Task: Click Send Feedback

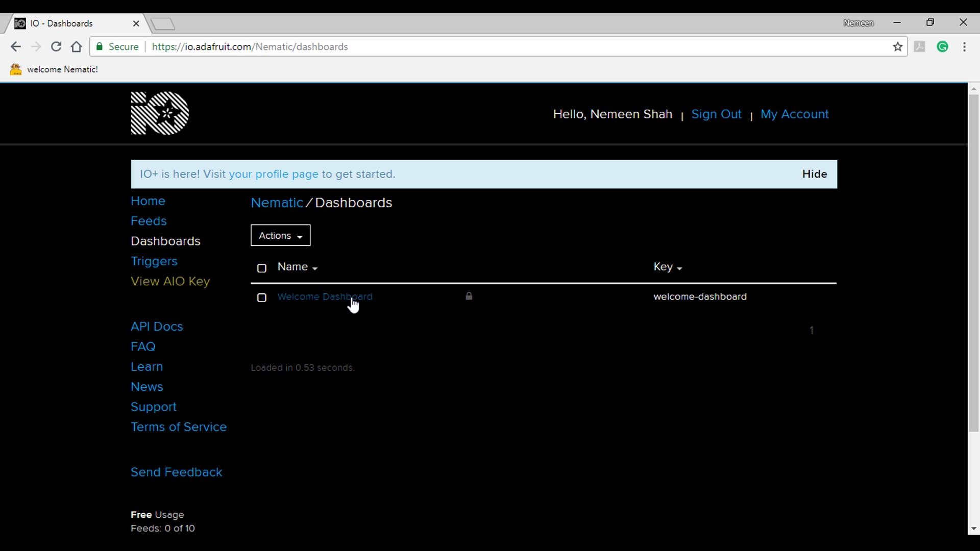Action: coord(176,472)
